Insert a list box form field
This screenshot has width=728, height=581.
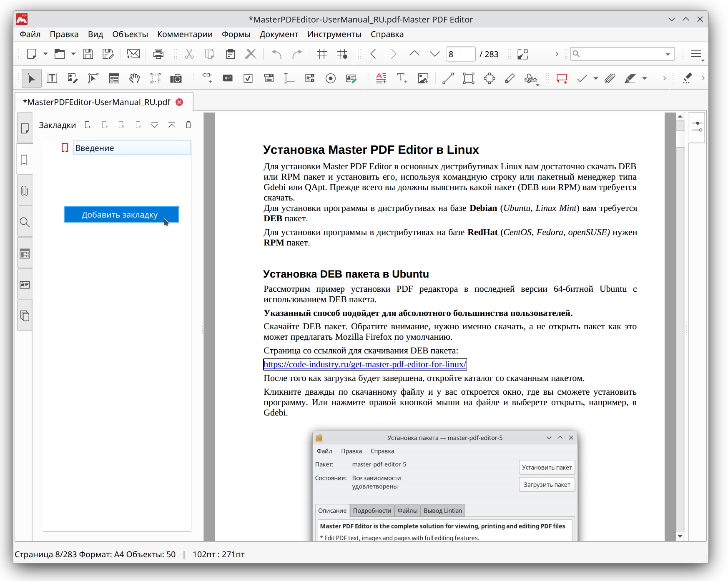click(310, 78)
